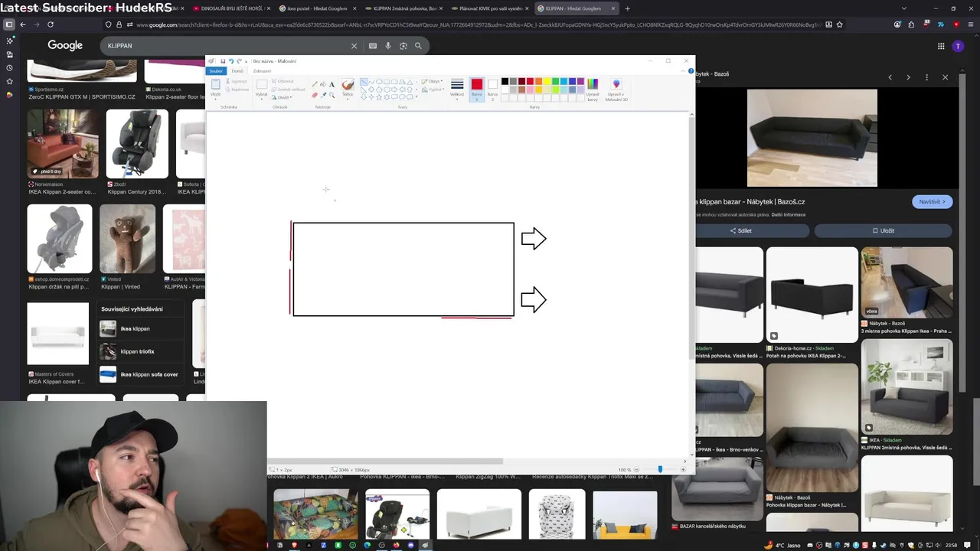Click the Navštívit button in preview panel
The width and height of the screenshot is (980, 551).
932,202
